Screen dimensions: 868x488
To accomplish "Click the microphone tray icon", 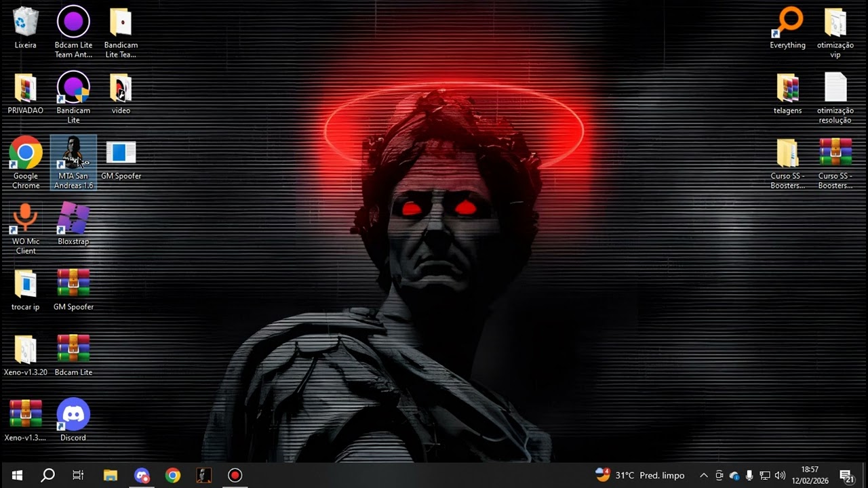I will [x=749, y=475].
